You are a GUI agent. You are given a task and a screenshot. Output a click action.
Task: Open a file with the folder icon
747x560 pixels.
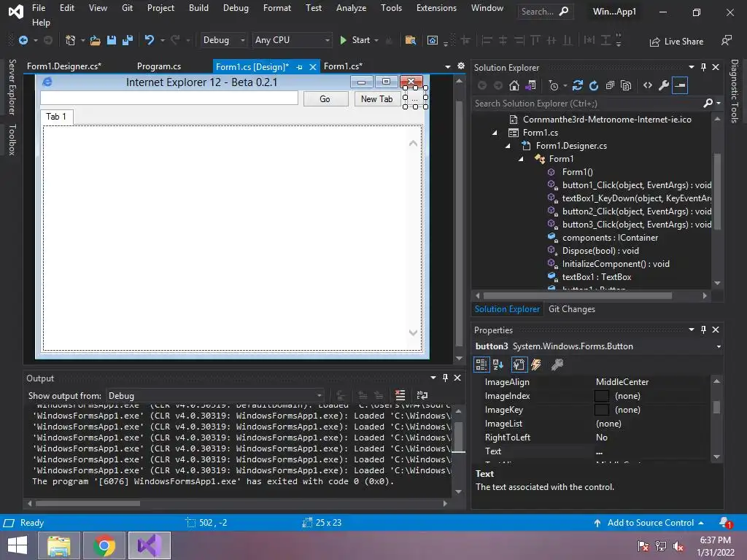pyautogui.click(x=96, y=41)
